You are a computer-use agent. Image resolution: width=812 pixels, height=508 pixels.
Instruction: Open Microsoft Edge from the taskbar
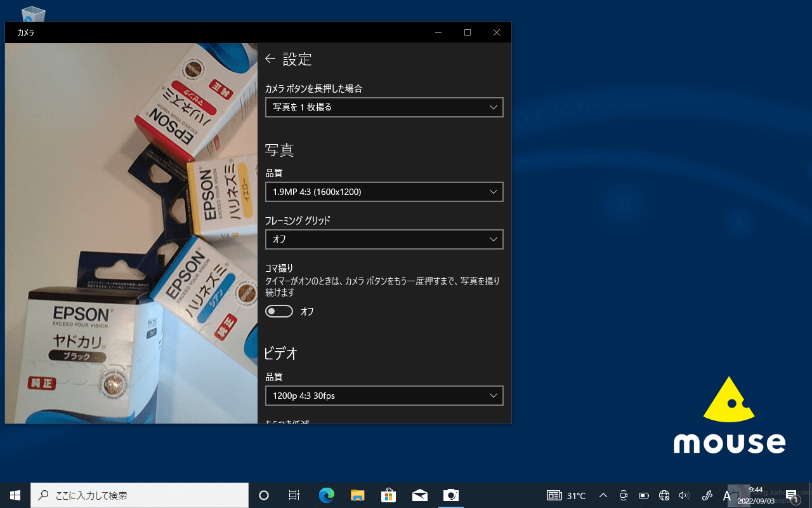point(326,495)
